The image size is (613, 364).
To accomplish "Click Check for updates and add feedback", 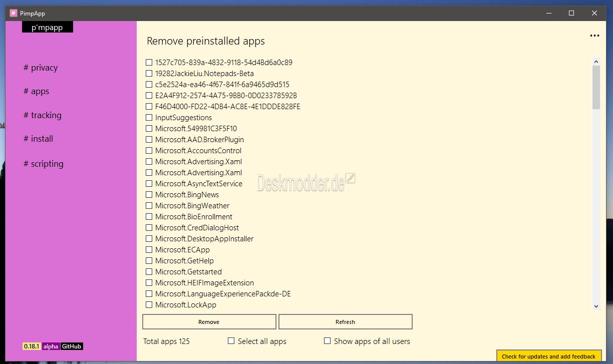I will click(549, 356).
